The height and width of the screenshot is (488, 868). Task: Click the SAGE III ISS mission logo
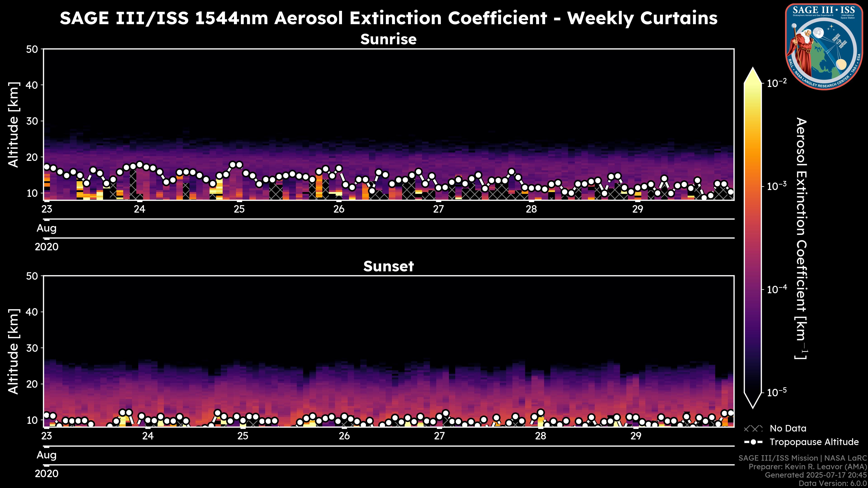[x=824, y=47]
